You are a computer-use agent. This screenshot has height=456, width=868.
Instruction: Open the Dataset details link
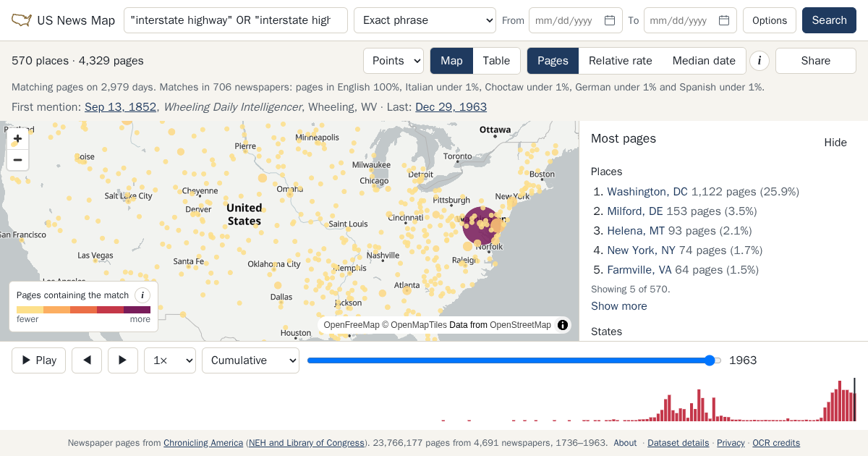(x=678, y=443)
